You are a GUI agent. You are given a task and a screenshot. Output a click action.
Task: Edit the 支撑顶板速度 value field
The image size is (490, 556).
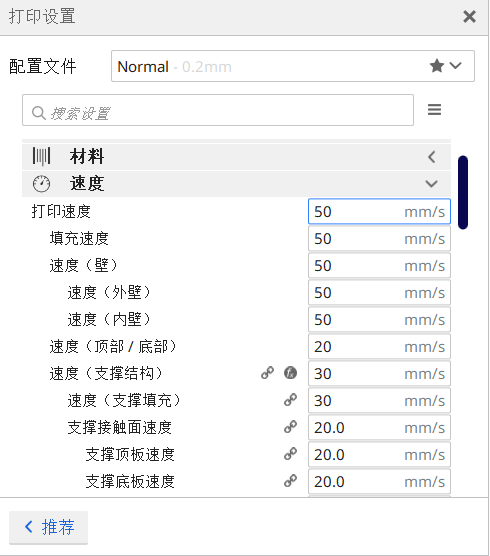click(379, 454)
